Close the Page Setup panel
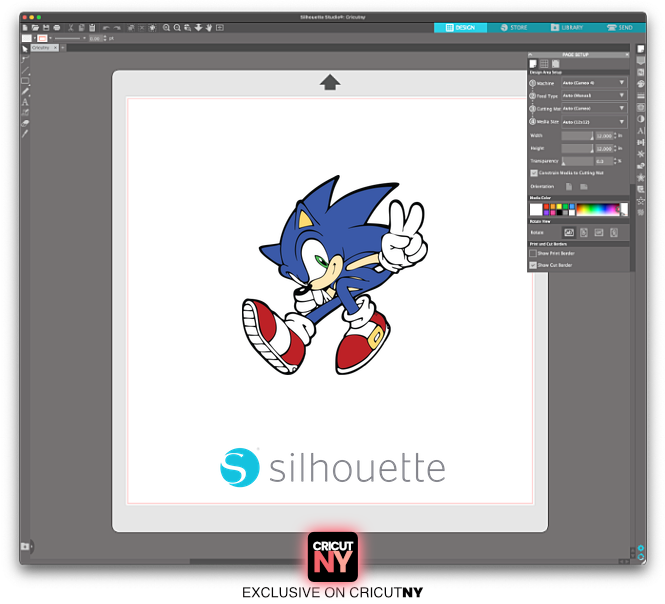This screenshot has width=665, height=604. 627,55
